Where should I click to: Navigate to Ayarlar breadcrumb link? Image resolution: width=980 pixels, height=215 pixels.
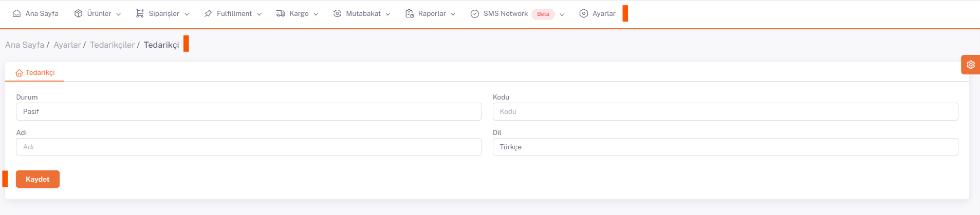67,45
